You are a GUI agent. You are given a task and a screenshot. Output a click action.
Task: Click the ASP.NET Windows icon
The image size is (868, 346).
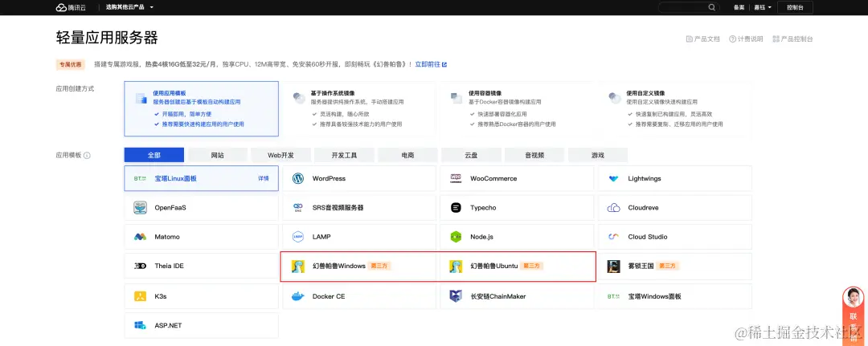[140, 326]
